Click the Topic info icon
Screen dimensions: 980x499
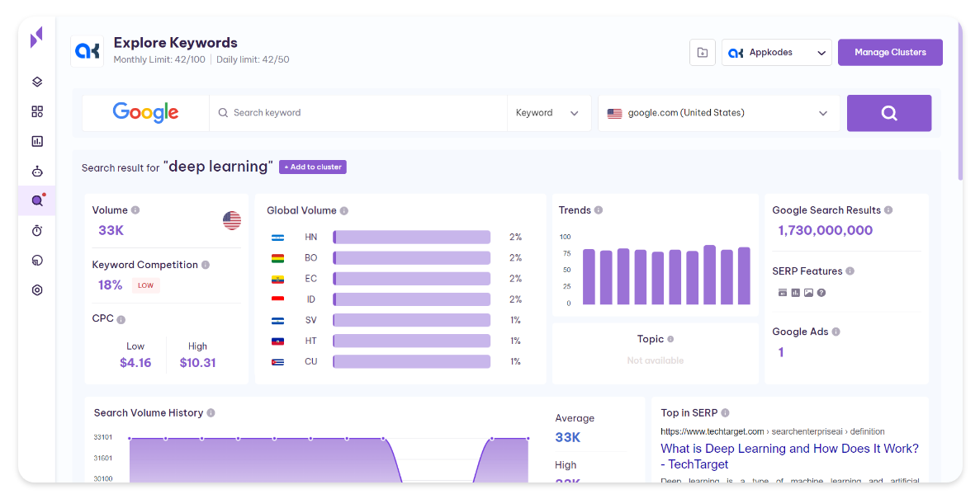[x=670, y=339]
